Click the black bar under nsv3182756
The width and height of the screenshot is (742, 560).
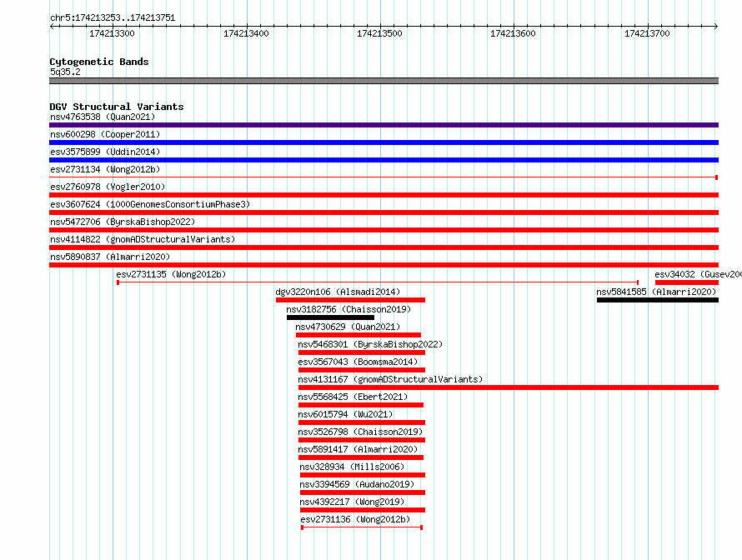click(330, 317)
